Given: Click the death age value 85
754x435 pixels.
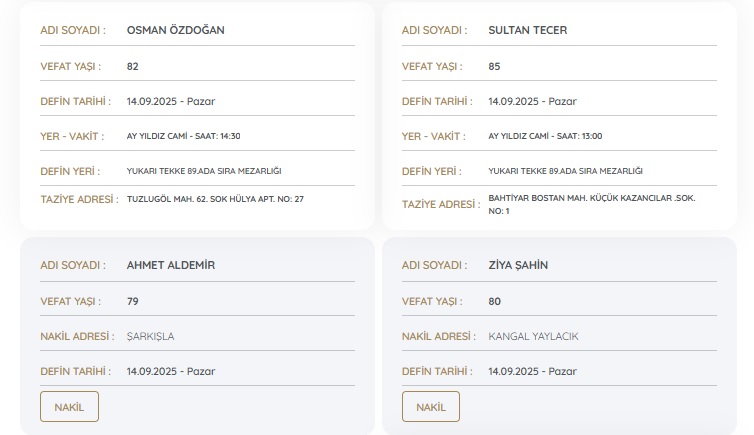Looking at the screenshot, I should tap(494, 66).
